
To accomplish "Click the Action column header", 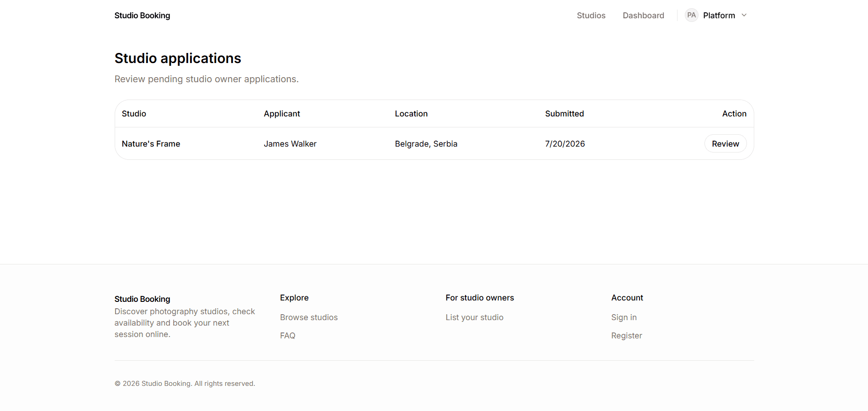I will pos(734,114).
